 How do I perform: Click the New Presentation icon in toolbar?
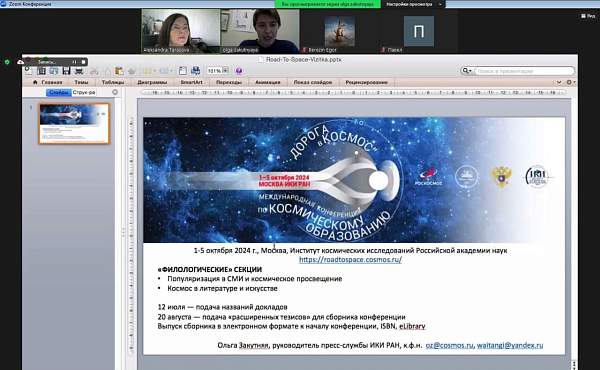[28, 70]
